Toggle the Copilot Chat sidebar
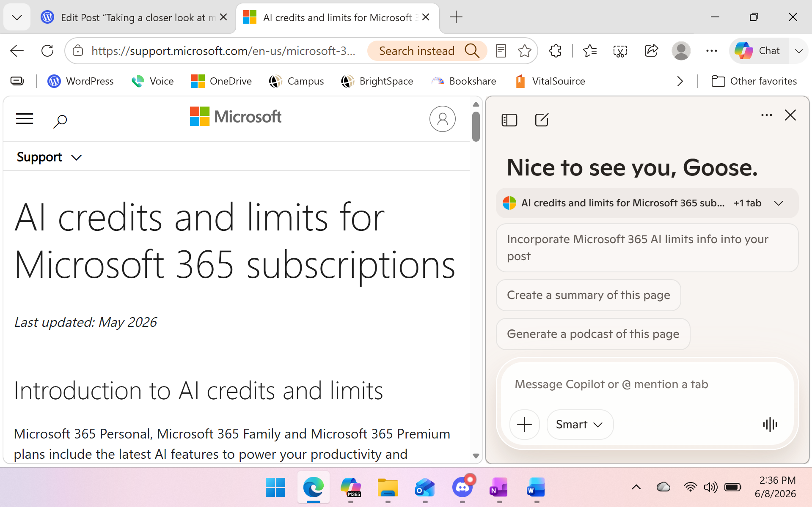Screen dimensions: 812x507 (x=759, y=51)
